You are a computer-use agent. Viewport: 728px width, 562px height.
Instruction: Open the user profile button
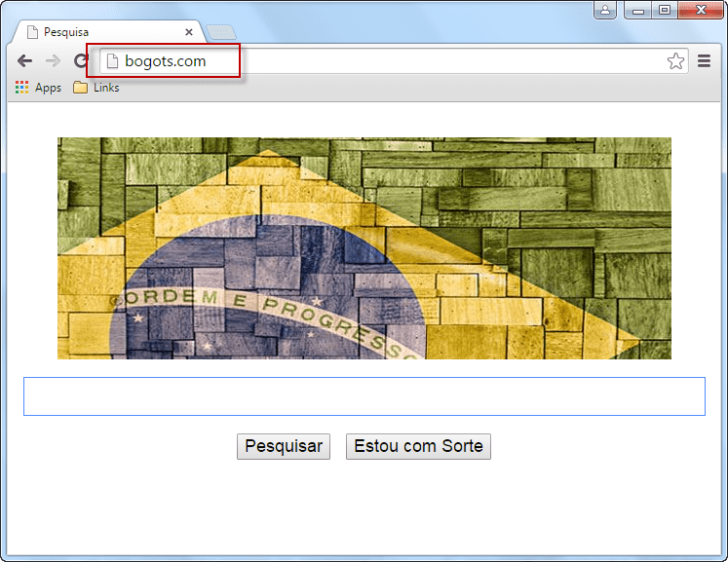point(605,10)
